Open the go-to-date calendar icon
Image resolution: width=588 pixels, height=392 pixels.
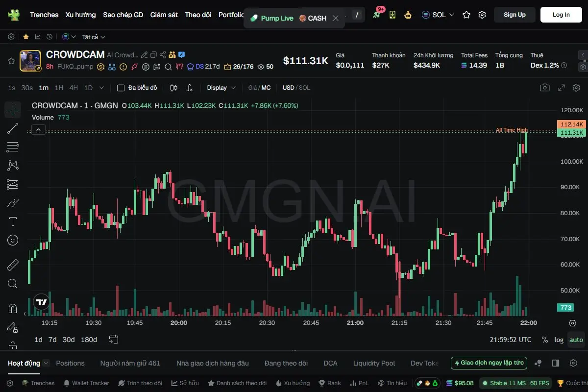114,339
